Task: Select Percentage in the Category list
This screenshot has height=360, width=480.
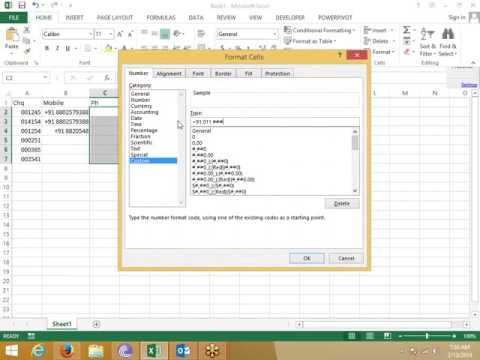Action: [144, 130]
